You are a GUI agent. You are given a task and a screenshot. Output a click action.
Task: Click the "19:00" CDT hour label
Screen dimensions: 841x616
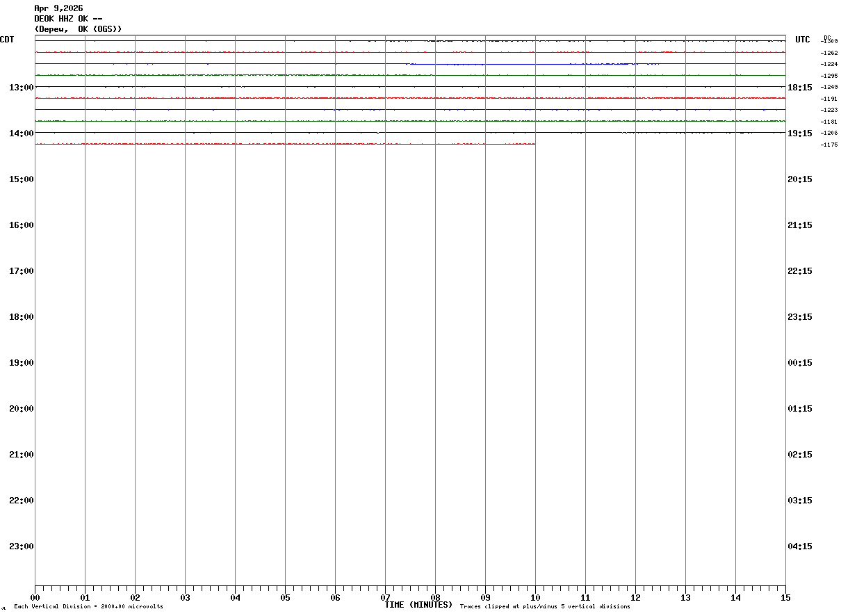[x=22, y=362]
